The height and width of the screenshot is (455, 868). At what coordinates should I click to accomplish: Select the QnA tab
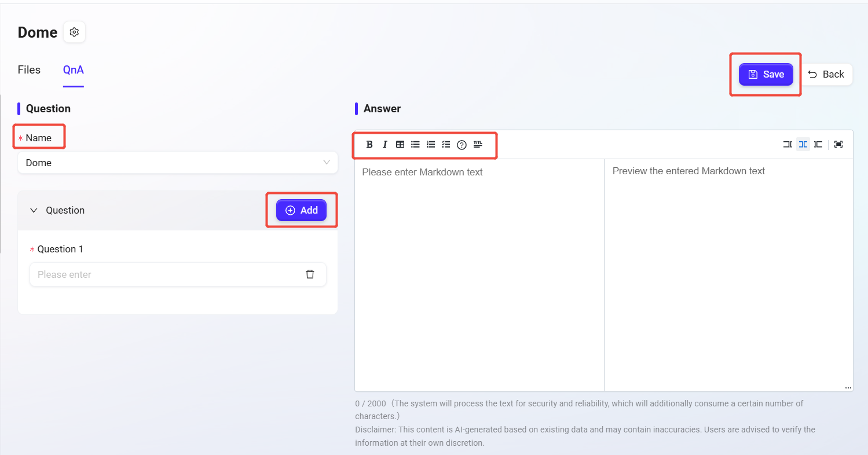pos(74,70)
